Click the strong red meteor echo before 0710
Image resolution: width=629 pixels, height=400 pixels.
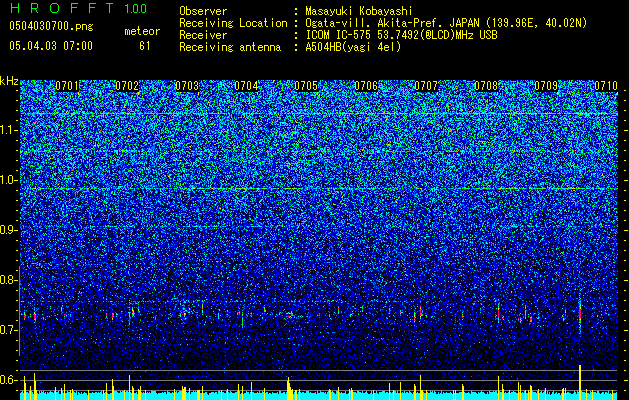tap(580, 313)
